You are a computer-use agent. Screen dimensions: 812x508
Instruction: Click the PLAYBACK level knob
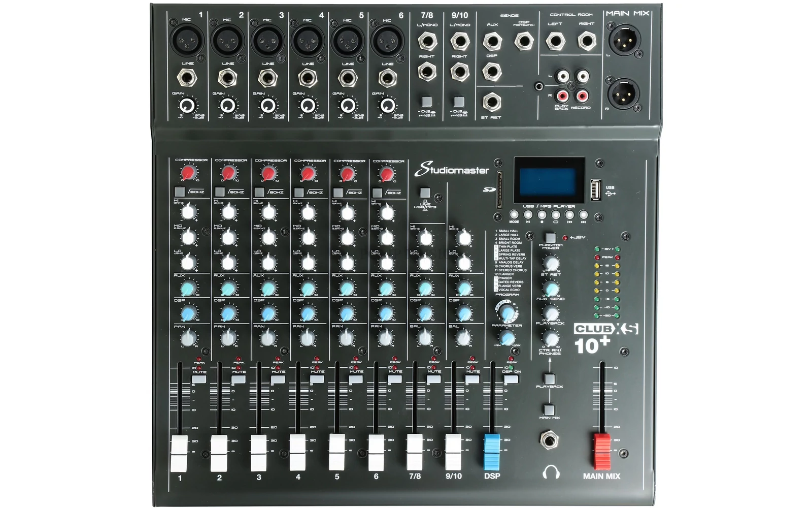pos(551,312)
